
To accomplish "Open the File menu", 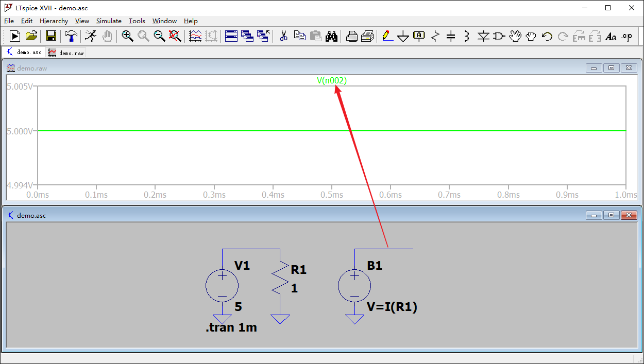I will pyautogui.click(x=9, y=21).
